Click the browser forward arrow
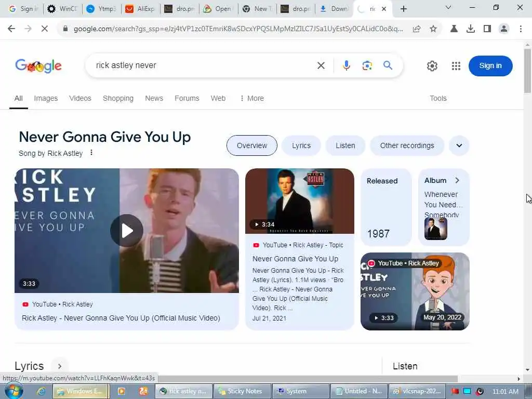The width and height of the screenshot is (532, 399). [28, 29]
